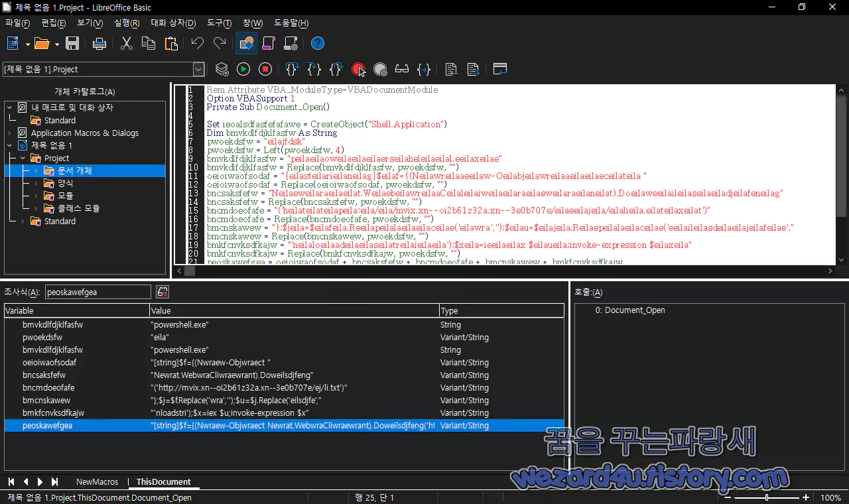The image size is (849, 504).
Task: Stop macro with the red stop icon
Action: coord(265,69)
